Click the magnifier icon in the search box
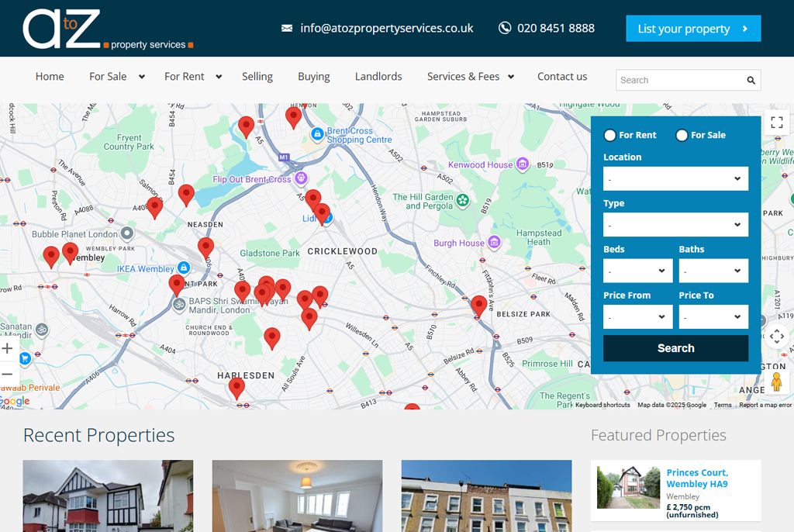The height and width of the screenshot is (532, 794). pyautogui.click(x=751, y=80)
